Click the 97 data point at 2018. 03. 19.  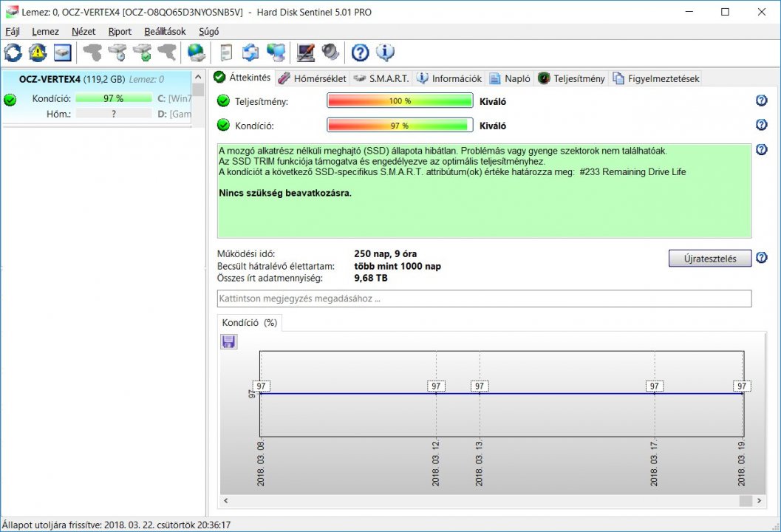pyautogui.click(x=742, y=386)
